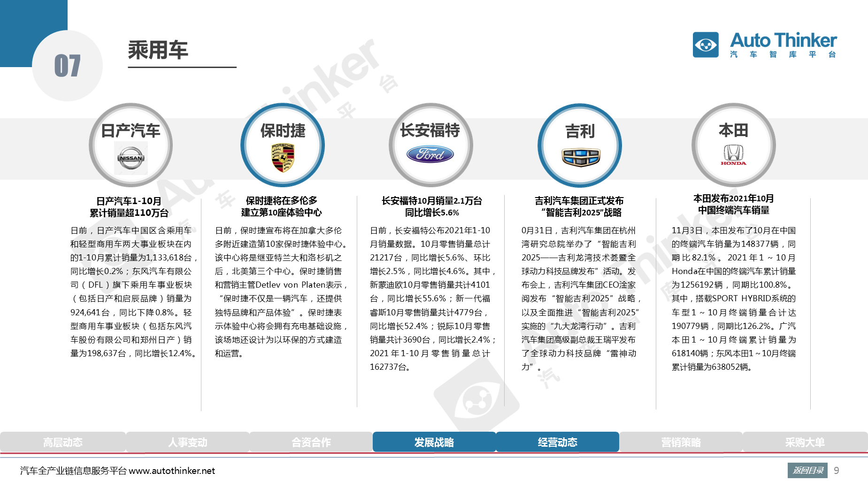Viewport: 868px width, 488px height.
Task: Click the Auto Thinker eye logo
Action: coord(706,45)
